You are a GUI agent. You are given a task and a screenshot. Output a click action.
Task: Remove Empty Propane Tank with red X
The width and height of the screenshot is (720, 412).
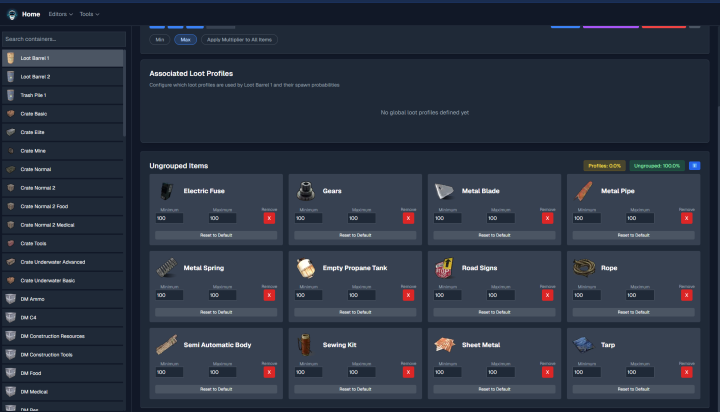(x=408, y=295)
